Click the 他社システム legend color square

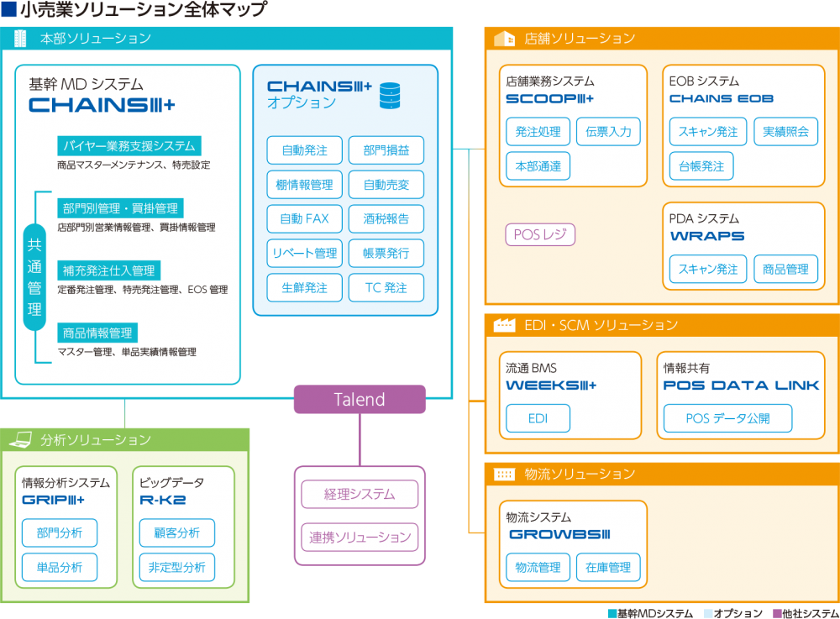(777, 614)
